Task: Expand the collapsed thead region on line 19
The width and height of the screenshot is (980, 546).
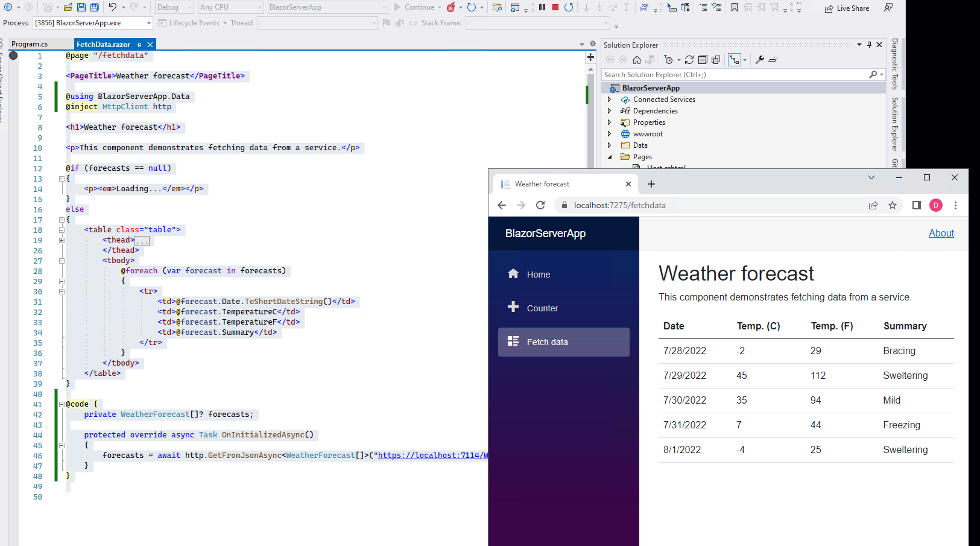Action: [x=62, y=240]
